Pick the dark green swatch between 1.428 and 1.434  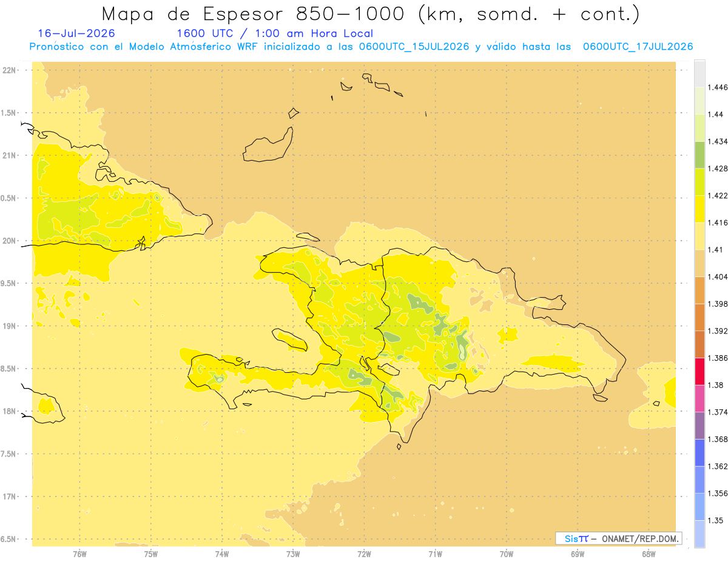pos(699,155)
